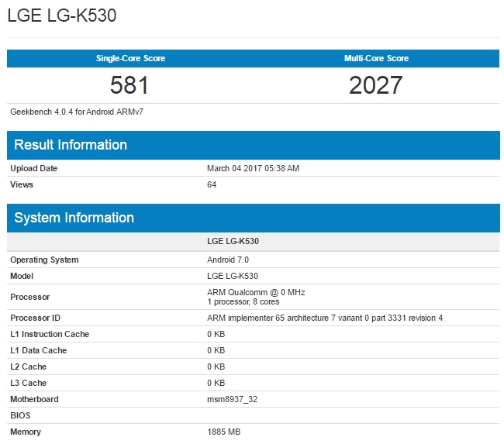Viewport: 504px width, 444px height.
Task: Click the L1 Instruction Cache label
Action: coord(50,335)
